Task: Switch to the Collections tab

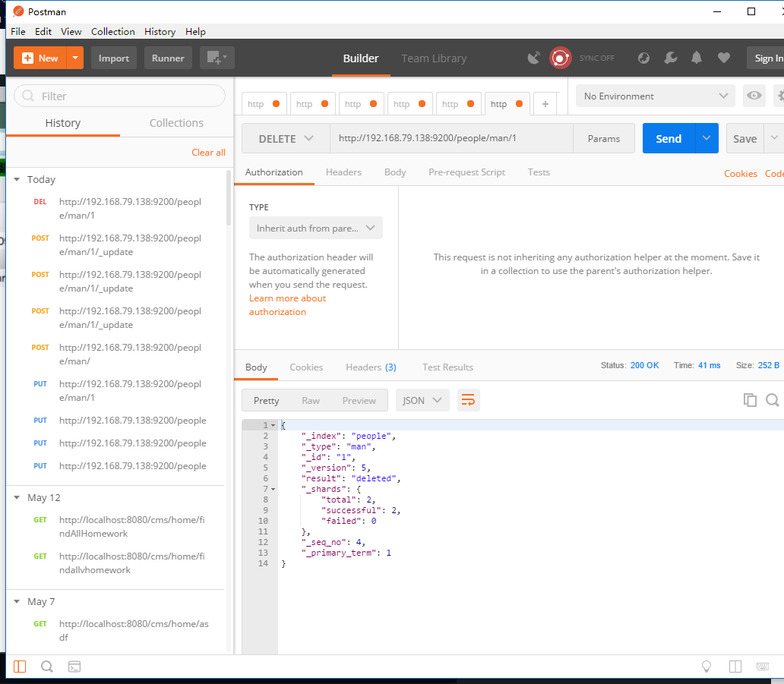Action: pos(176,123)
